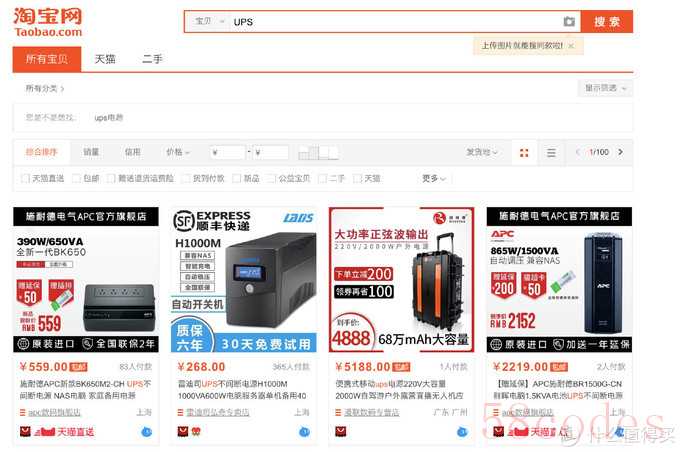
Task: Click the camera image search icon
Action: tap(569, 21)
